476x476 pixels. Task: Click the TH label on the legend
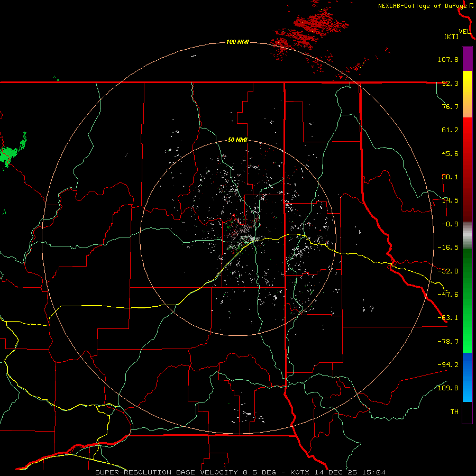(454, 411)
